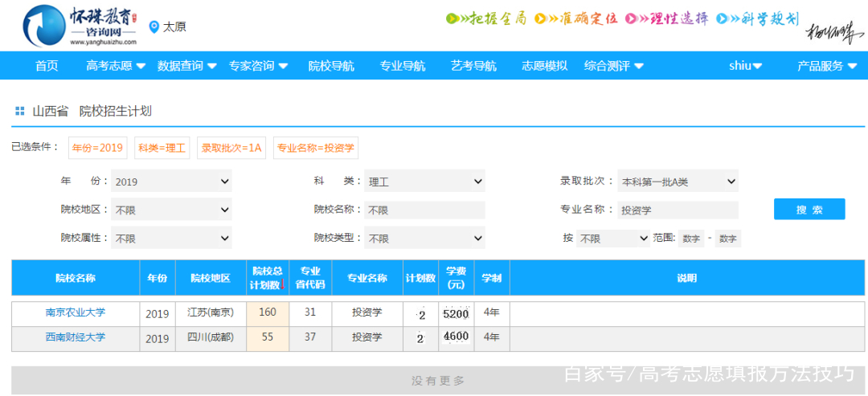Open the 院校属性 dropdown

coord(171,239)
